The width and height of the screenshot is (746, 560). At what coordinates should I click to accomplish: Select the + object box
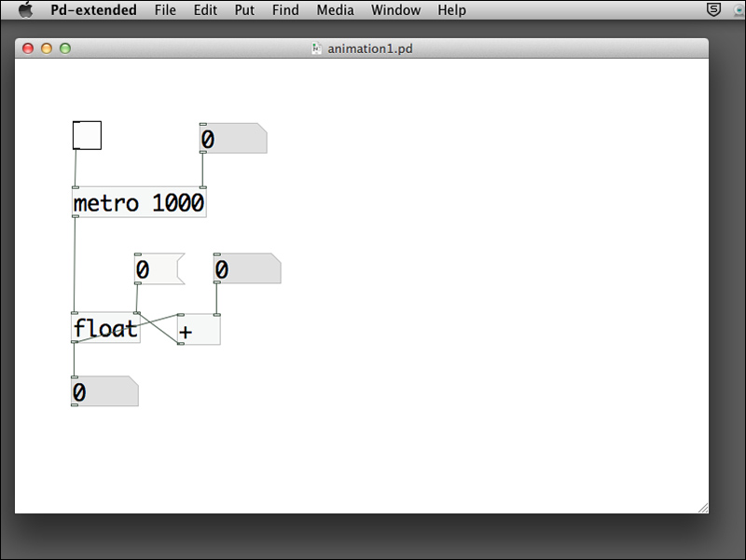(x=199, y=330)
